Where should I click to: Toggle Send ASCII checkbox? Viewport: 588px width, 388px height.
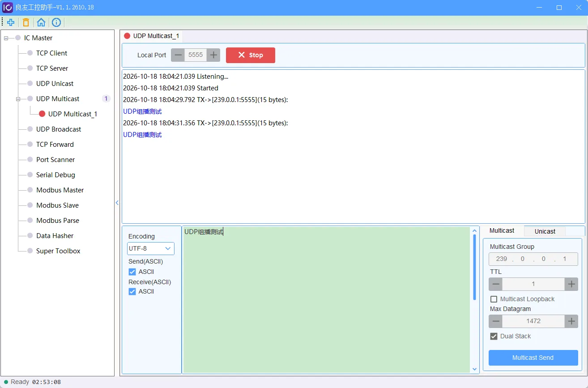[x=132, y=272]
